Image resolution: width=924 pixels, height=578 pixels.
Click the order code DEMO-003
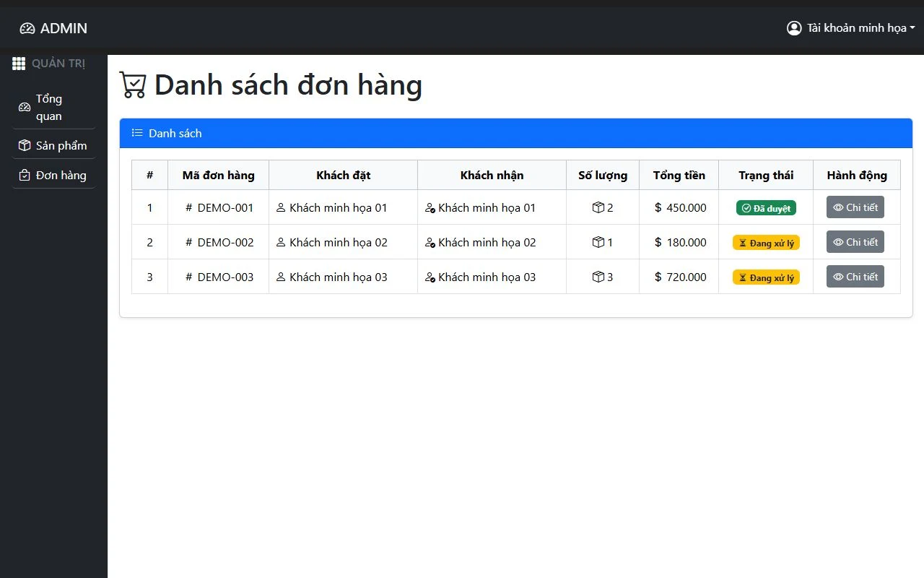coord(226,277)
